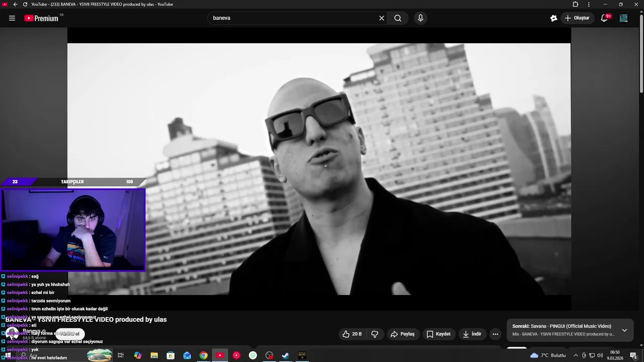Save the video with Kaydet
The width and height of the screenshot is (644, 362).
coord(438,334)
